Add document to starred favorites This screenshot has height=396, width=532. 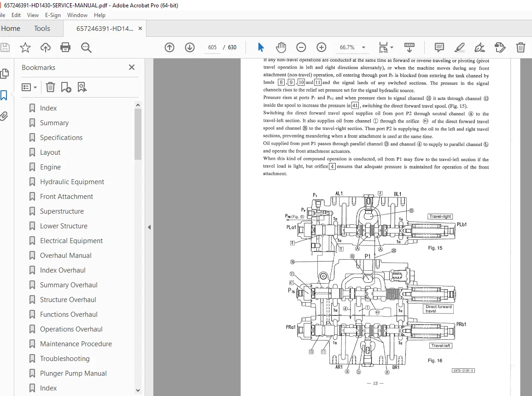(x=25, y=47)
